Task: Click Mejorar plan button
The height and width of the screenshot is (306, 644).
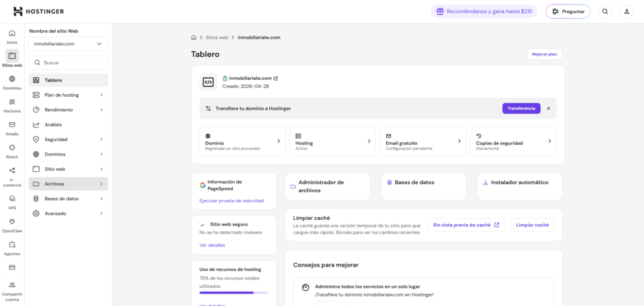Action: tap(544, 54)
